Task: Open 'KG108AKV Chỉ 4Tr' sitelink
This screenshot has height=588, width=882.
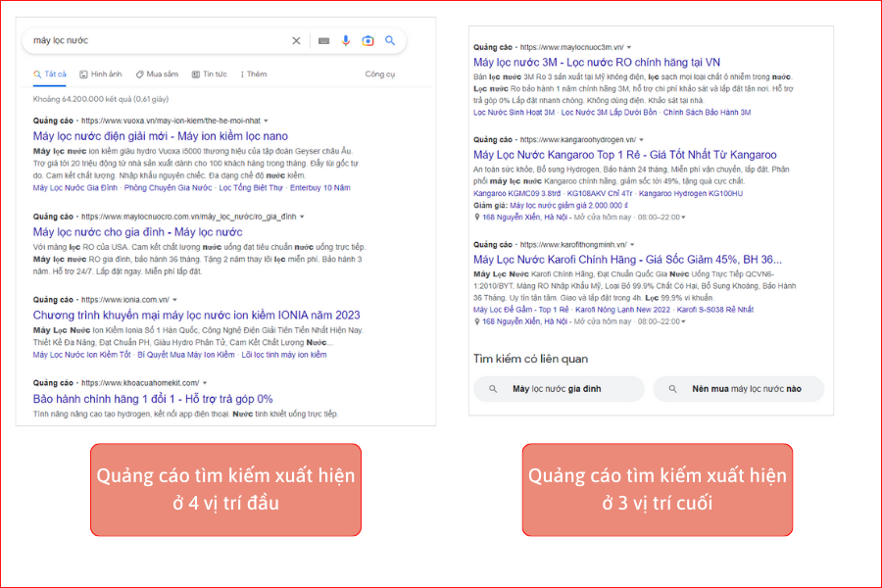Action: [600, 194]
